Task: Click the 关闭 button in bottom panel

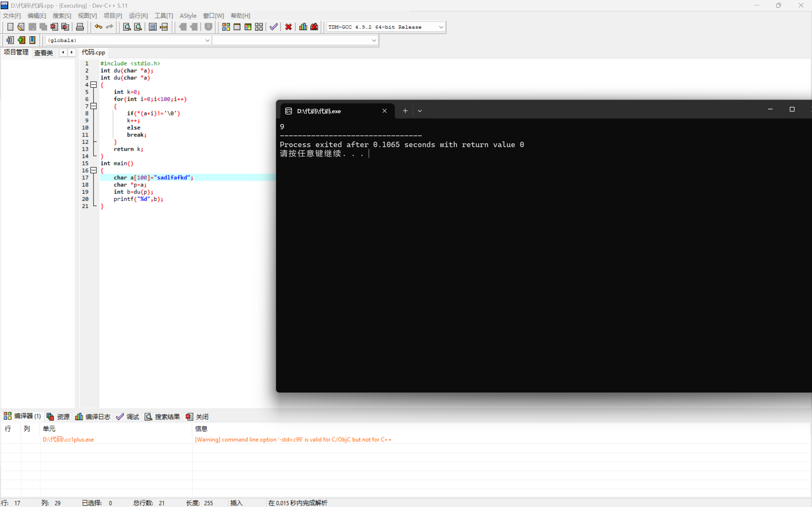Action: point(197,416)
